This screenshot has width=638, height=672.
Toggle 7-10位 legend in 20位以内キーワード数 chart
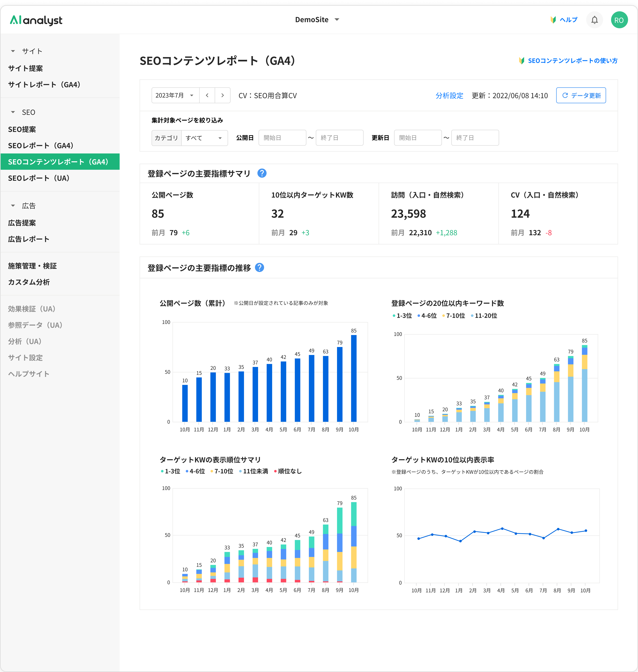click(x=454, y=316)
